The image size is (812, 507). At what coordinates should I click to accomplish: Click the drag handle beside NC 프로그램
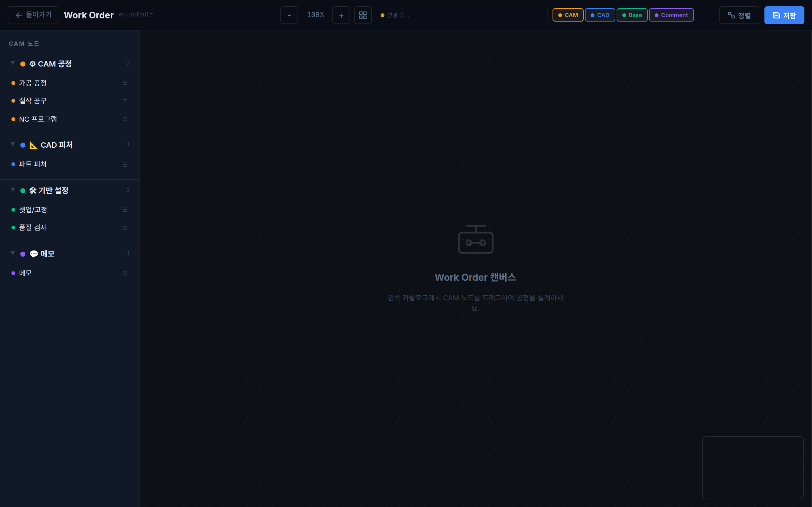125,119
